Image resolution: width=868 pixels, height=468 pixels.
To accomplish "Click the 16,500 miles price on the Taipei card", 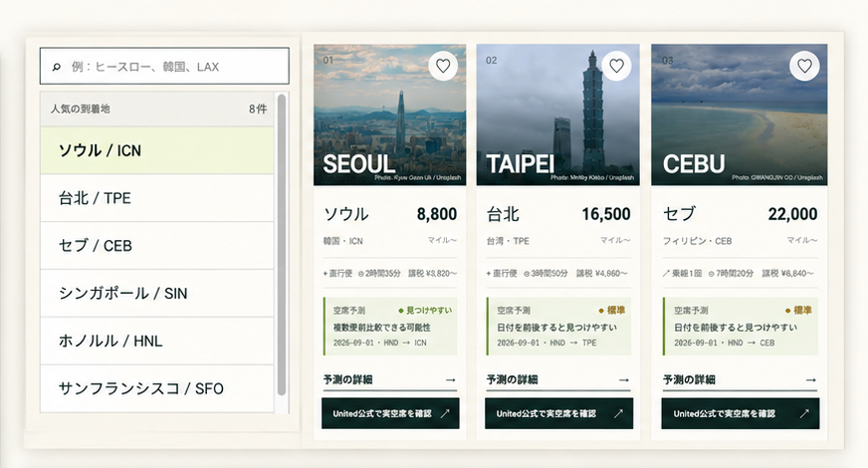I will pos(606,214).
